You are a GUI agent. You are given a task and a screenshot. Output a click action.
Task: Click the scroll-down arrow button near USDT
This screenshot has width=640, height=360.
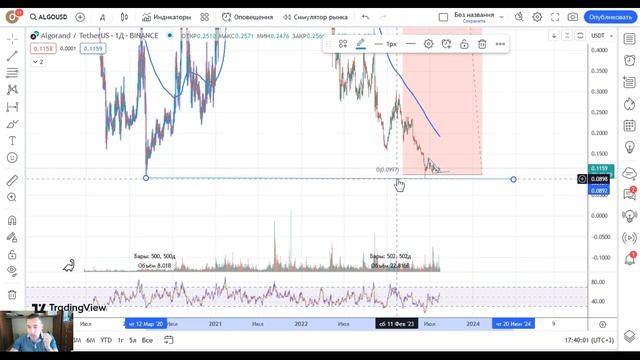pyautogui.click(x=554, y=36)
